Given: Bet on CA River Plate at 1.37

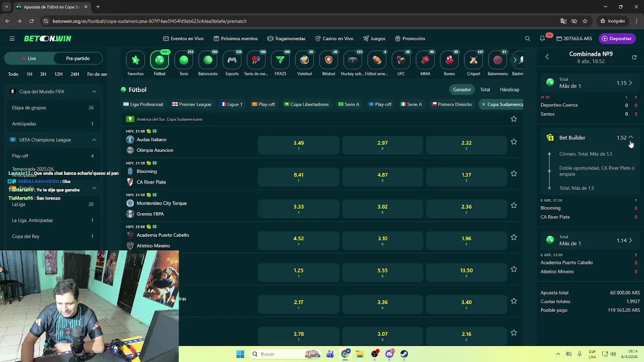Looking at the screenshot, I should pyautogui.click(x=466, y=176).
